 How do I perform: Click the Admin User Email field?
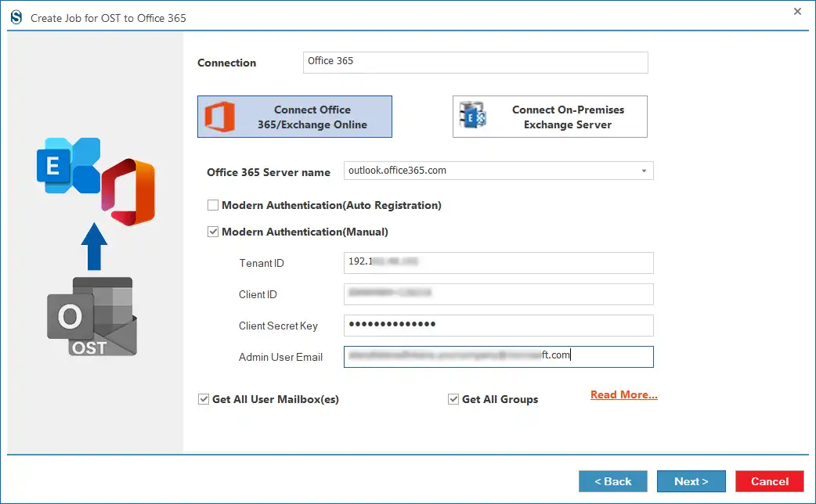[499, 357]
